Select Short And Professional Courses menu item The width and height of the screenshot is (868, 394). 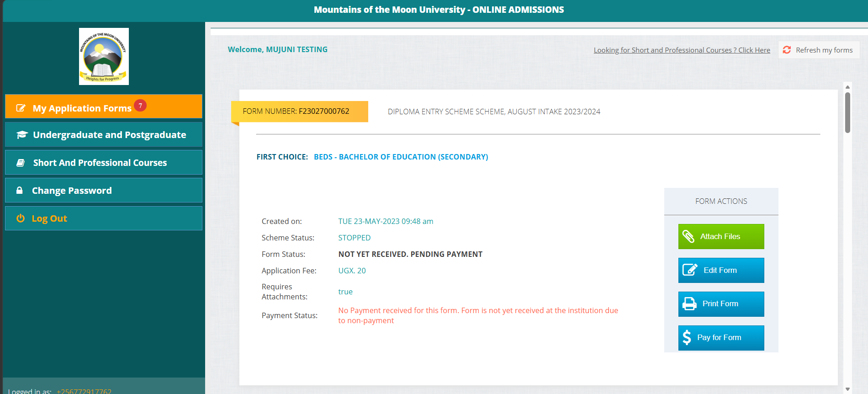click(x=100, y=163)
